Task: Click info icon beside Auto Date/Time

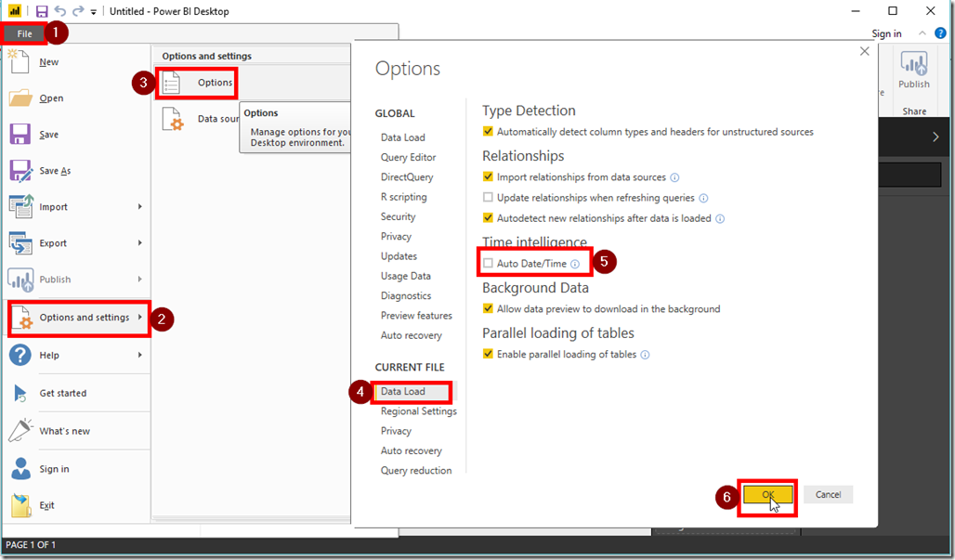Action: [575, 264]
